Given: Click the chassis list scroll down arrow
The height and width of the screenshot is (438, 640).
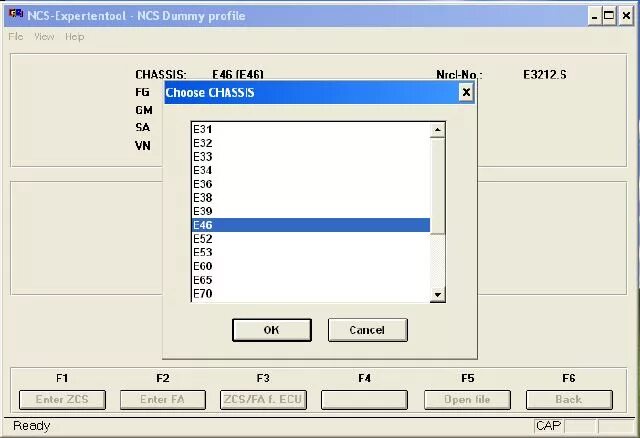Looking at the screenshot, I should pos(438,294).
